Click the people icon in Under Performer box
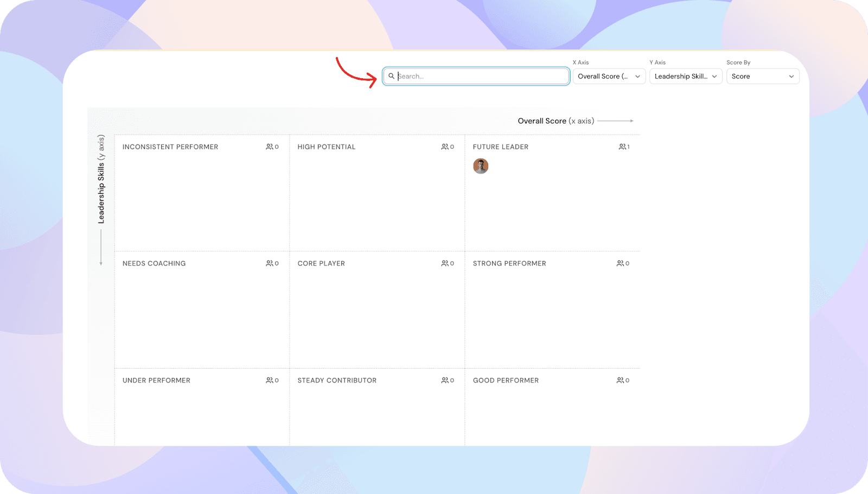868x494 pixels. pos(269,381)
